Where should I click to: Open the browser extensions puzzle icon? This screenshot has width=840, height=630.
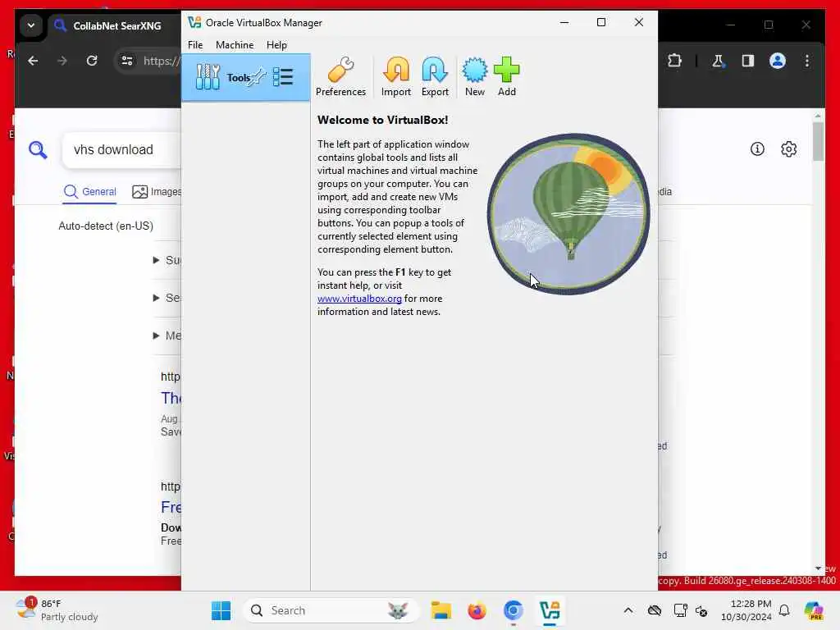point(674,61)
